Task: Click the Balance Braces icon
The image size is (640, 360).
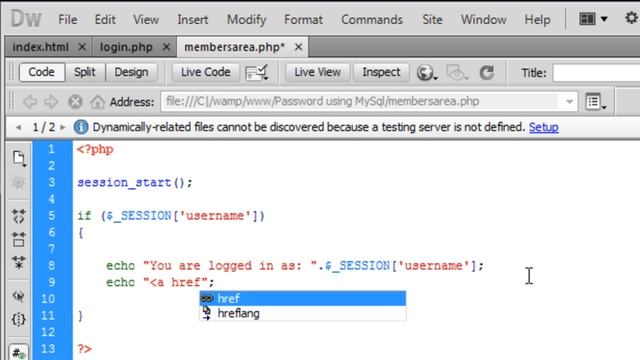Action: click(x=18, y=319)
